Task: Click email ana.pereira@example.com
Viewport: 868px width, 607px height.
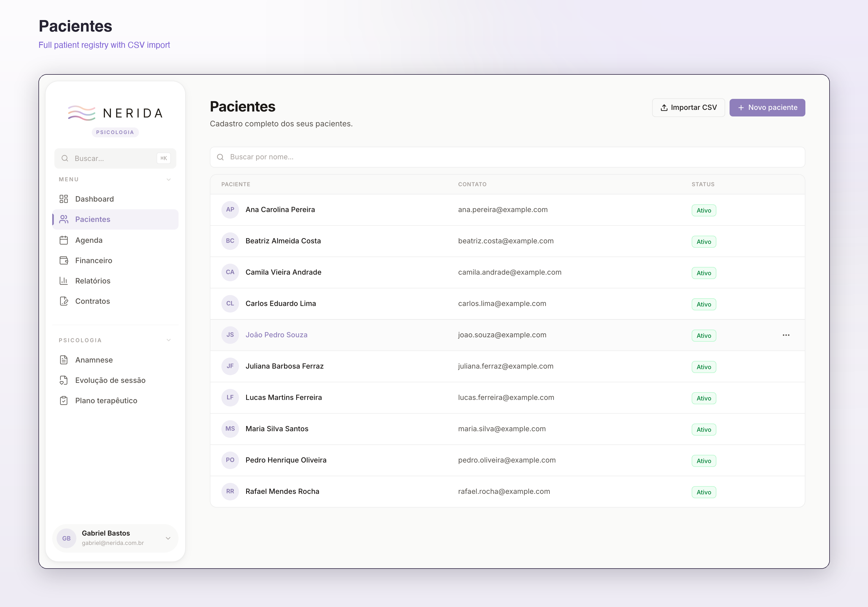Action: tap(503, 210)
